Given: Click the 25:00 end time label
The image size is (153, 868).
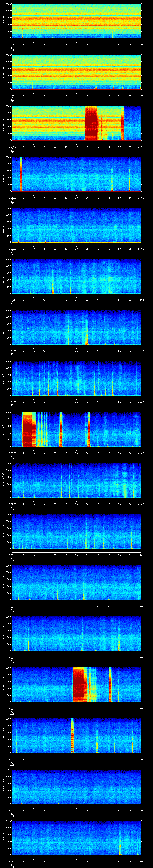Looking at the screenshot, I should point(141,147).
